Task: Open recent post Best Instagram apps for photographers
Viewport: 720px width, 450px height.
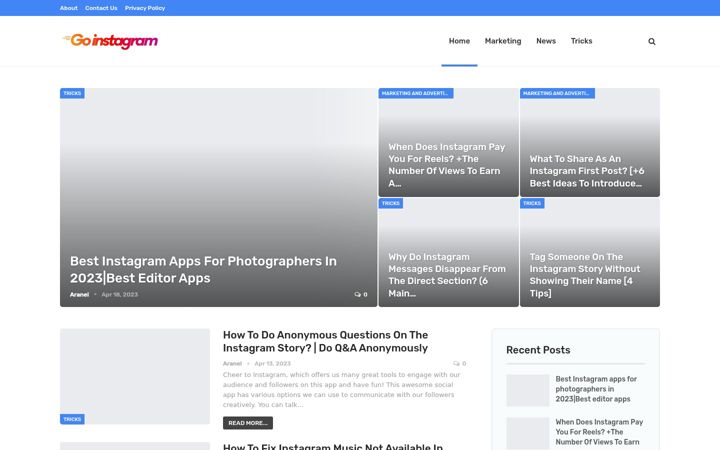Action: pyautogui.click(x=596, y=389)
